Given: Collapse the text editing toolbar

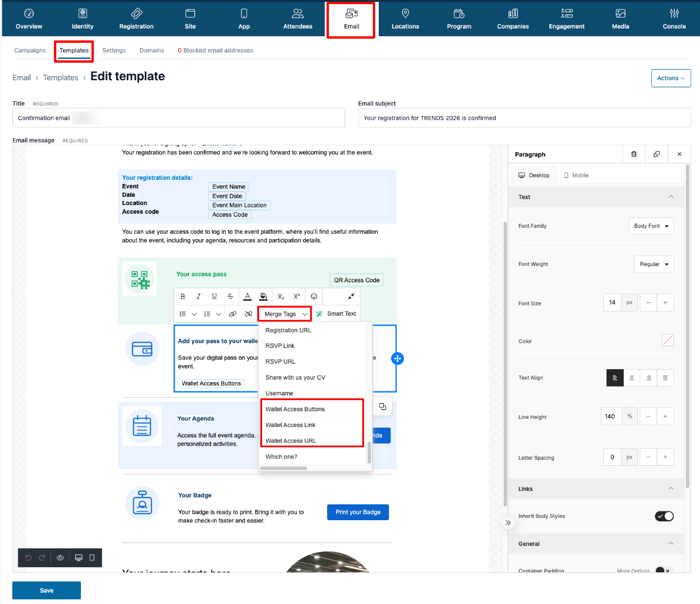Looking at the screenshot, I should [351, 296].
